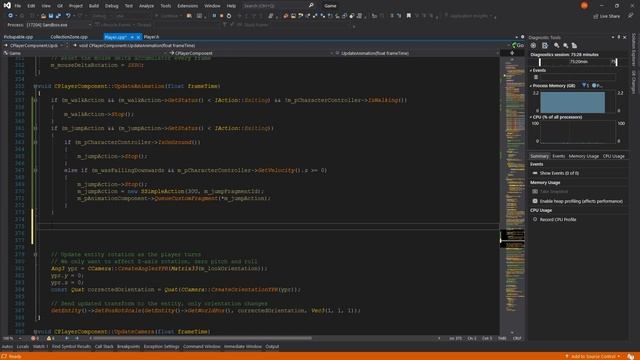Image resolution: width=640 pixels, height=360 pixels.
Task: Click Save All in the toolbar
Action: (x=58, y=16)
